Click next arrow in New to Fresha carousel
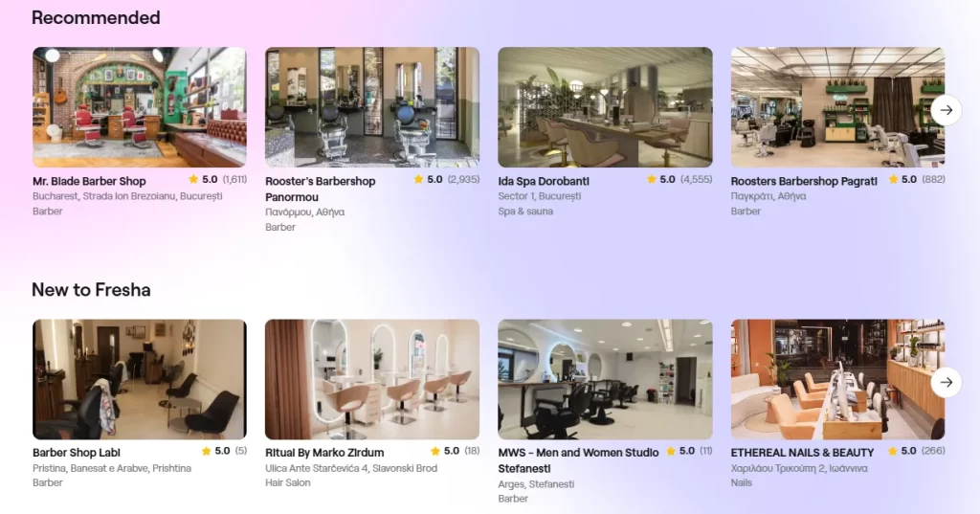Image resolution: width=980 pixels, height=514 pixels. tap(947, 382)
